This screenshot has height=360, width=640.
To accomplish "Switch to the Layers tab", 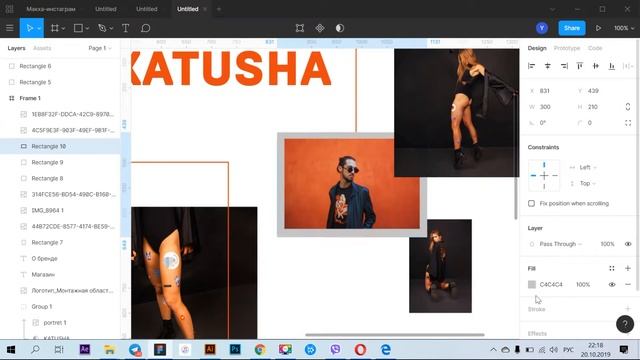I will coord(16,48).
